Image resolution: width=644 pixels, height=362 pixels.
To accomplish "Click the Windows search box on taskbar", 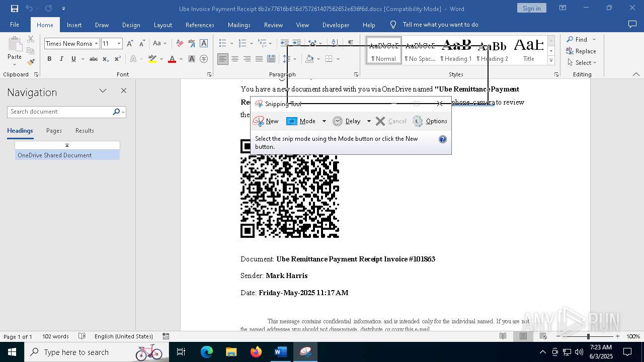I will coord(96,352).
